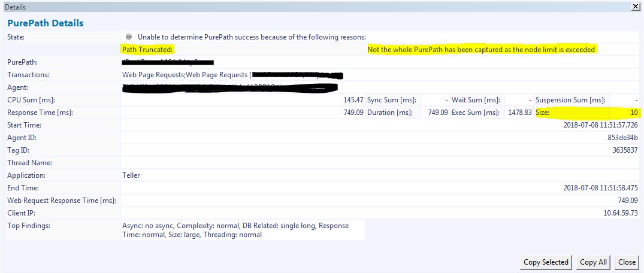This screenshot has height=273, width=644.
Task: Select Start Time value 2018-07-08 11:51:57.726
Action: click(x=601, y=125)
